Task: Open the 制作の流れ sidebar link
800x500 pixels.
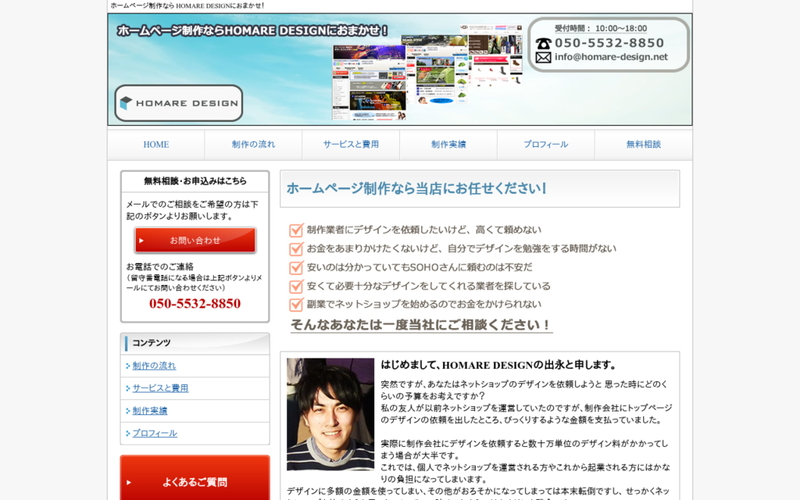Action: (x=154, y=366)
